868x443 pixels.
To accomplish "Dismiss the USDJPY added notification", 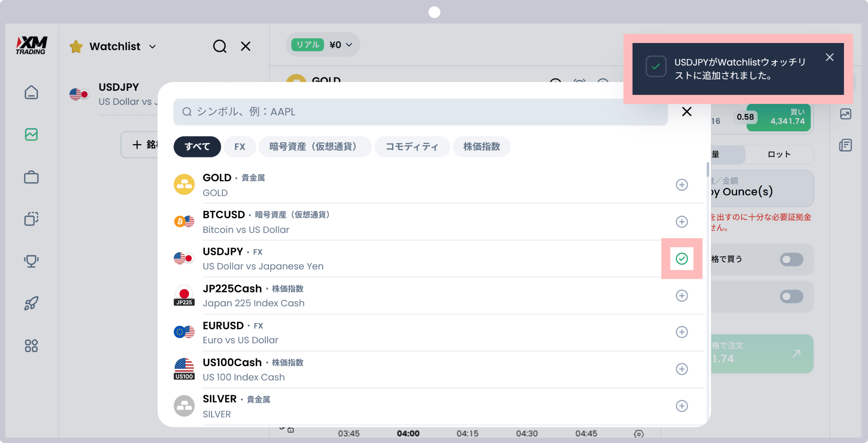I will [830, 57].
